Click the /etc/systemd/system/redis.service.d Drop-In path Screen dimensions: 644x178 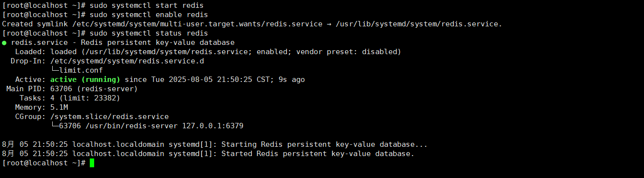(127, 61)
